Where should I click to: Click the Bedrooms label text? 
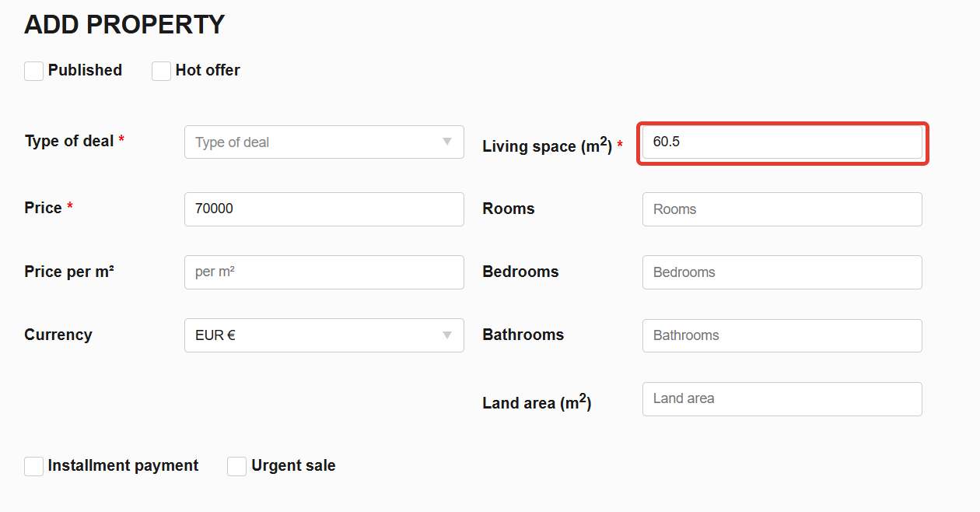coord(520,272)
